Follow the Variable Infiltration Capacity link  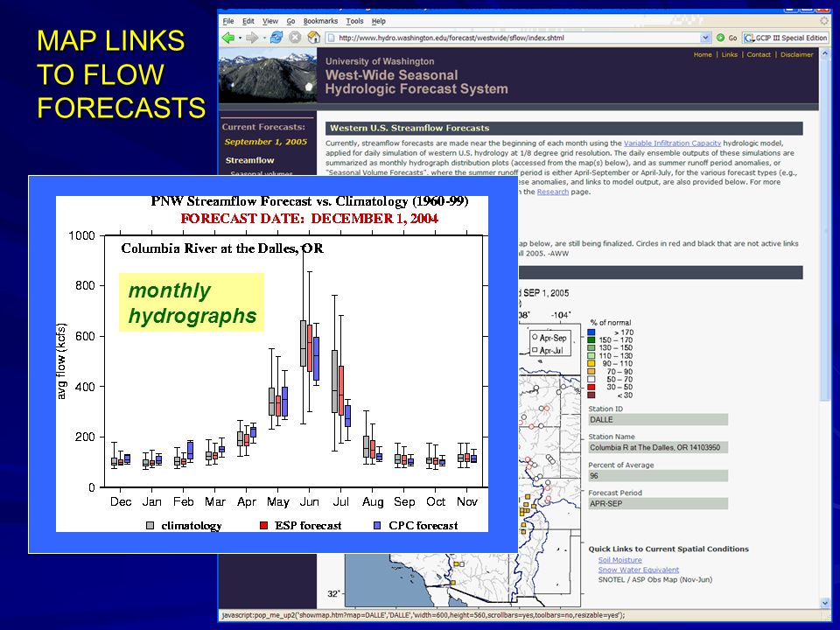(672, 143)
